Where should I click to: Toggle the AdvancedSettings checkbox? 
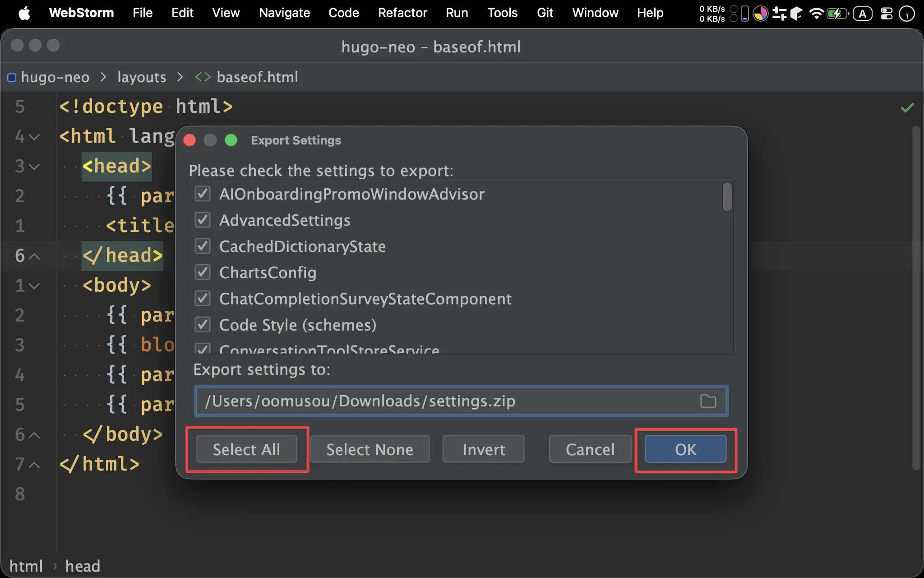click(x=203, y=220)
